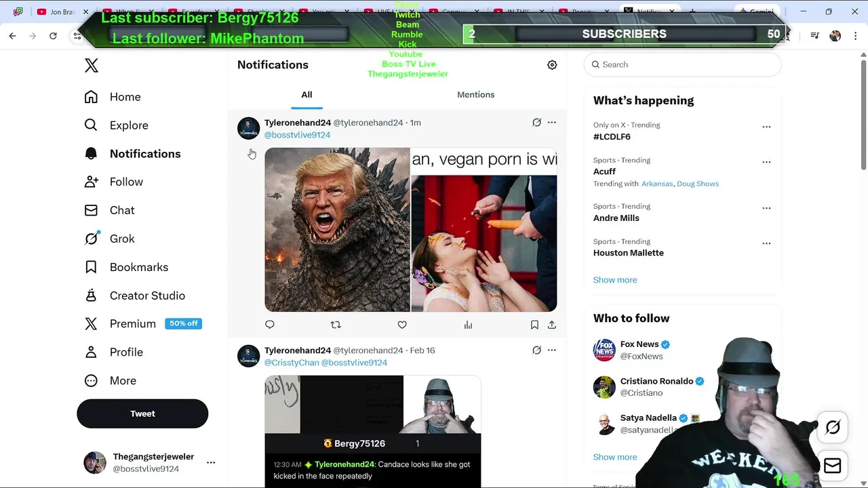View analytics of the 1m post
Screen dimensions: 868x488
[x=468, y=325]
